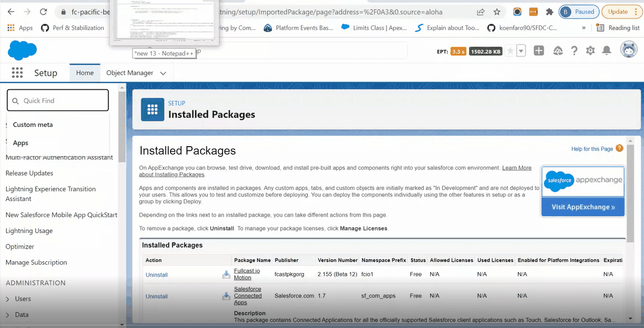This screenshot has height=328, width=644.
Task: Click the Salesforce AppExchange banner logo
Action: pos(583,181)
